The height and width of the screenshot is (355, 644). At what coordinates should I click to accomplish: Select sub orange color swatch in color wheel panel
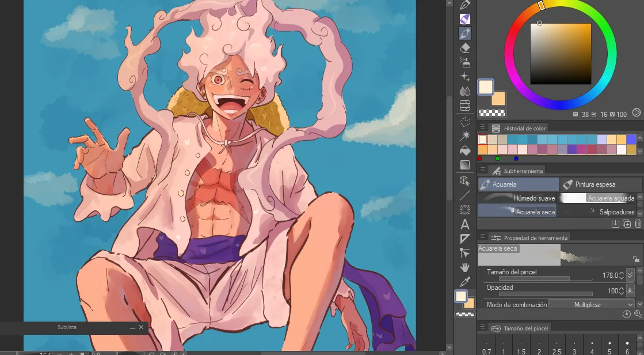coord(500,99)
